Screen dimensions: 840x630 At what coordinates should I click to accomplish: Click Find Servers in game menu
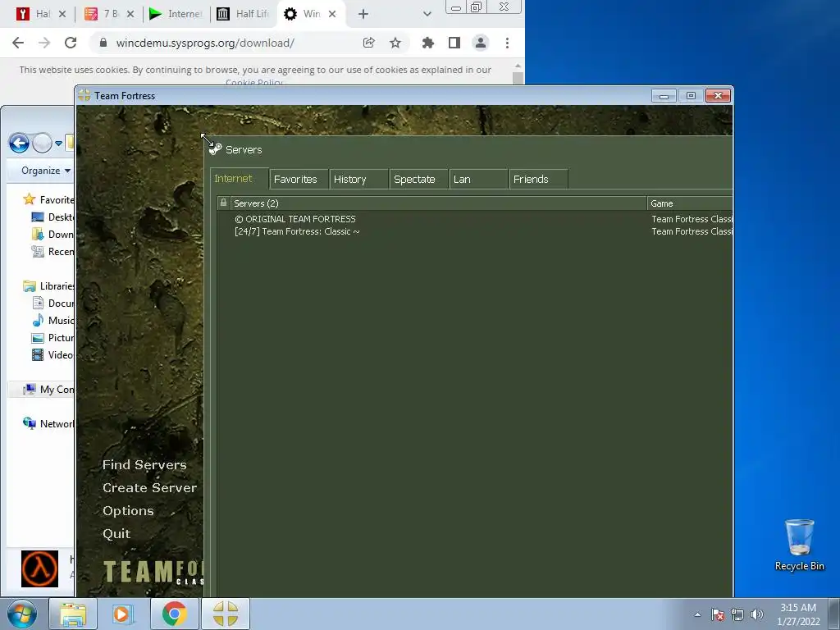[144, 465]
